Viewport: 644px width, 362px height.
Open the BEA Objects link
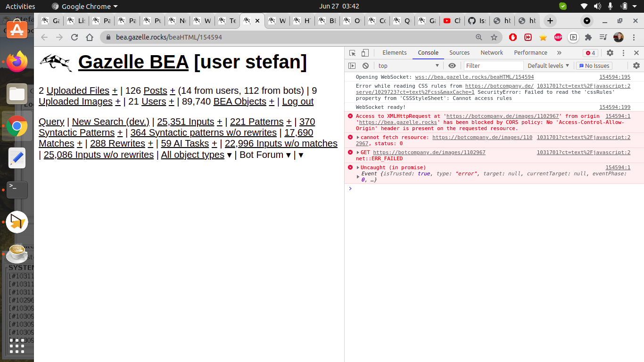coord(240,101)
